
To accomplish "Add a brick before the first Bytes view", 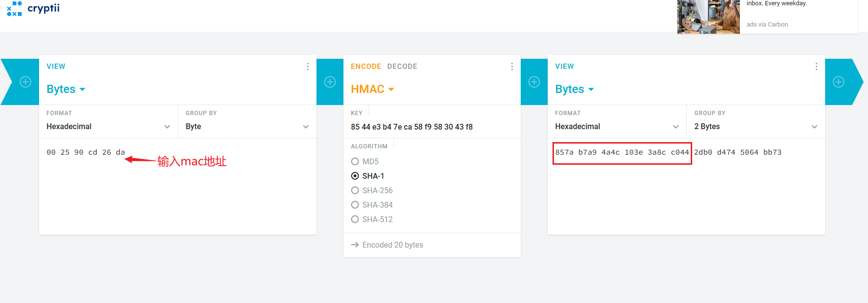I will 26,82.
